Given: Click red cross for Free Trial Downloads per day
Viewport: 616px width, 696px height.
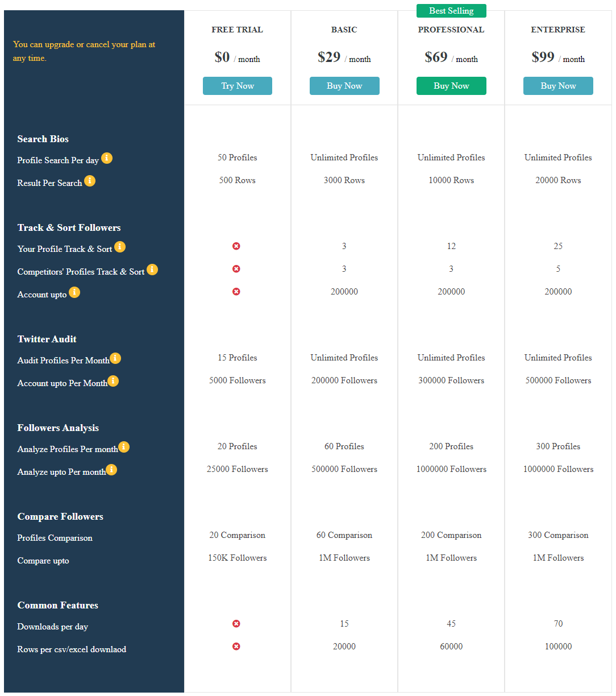Looking at the screenshot, I should point(236,624).
